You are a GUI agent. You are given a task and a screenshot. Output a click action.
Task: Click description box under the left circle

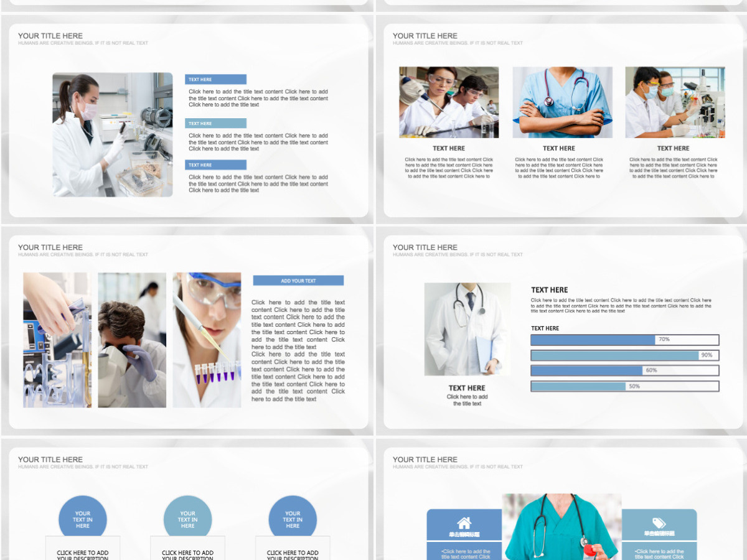tap(83, 549)
